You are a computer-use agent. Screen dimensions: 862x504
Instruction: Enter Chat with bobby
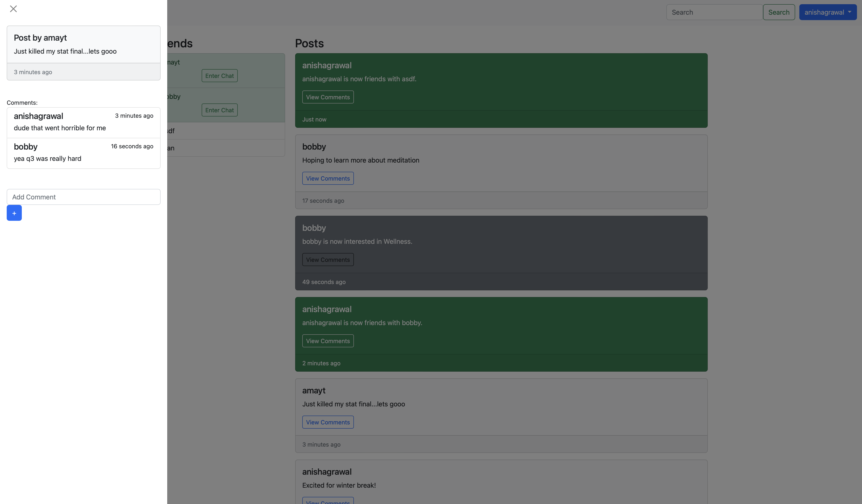coord(219,110)
